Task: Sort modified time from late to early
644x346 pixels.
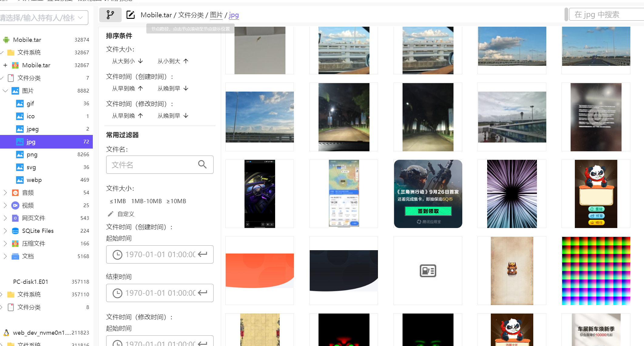Action: [x=173, y=116]
